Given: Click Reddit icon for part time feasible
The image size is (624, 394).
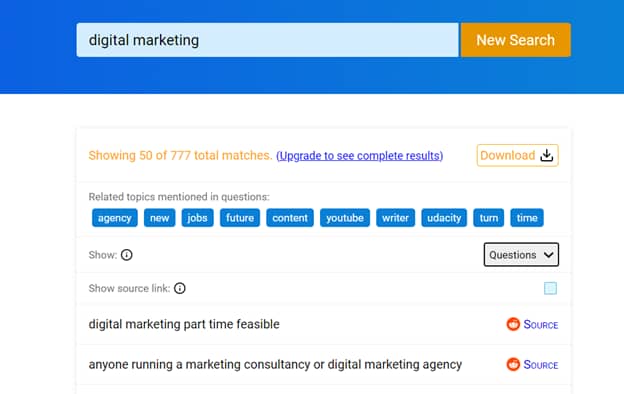Looking at the screenshot, I should tap(513, 324).
